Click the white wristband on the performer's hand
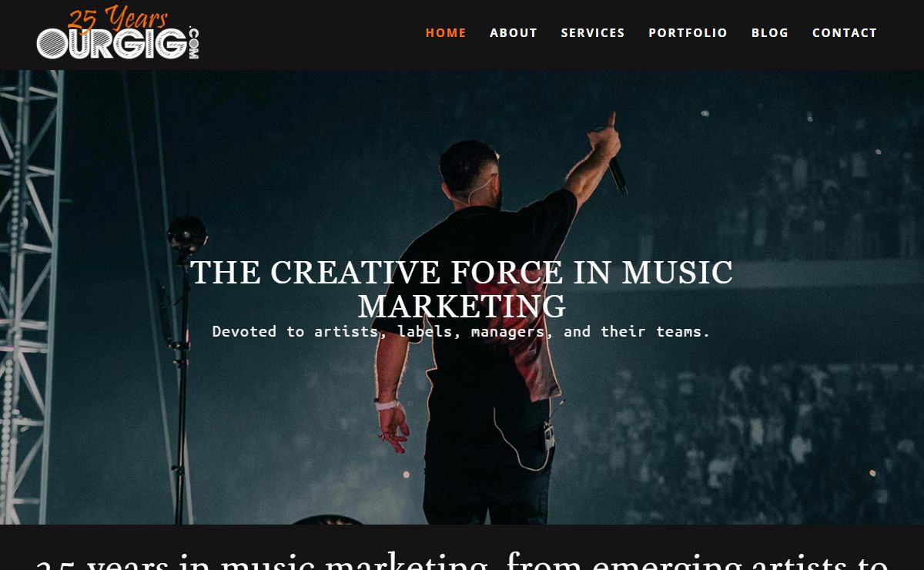Viewport: 924px width, 570px height. pos(387,404)
